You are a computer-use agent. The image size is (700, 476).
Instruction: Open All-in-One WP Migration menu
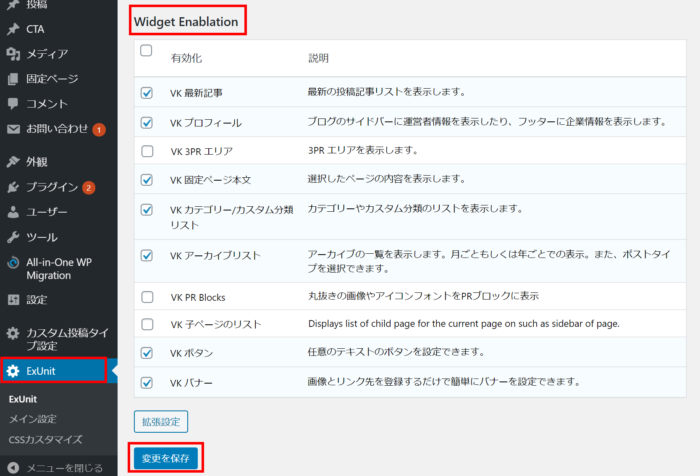tap(59, 269)
